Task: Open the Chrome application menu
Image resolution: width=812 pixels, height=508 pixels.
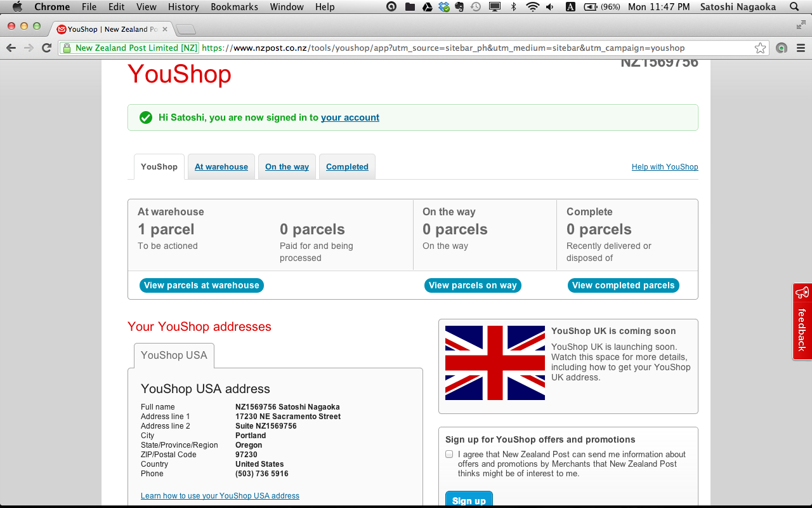Action: (x=52, y=7)
